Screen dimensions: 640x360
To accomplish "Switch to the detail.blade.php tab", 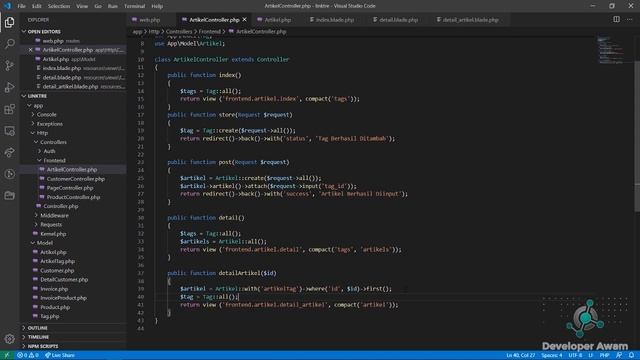I will pyautogui.click(x=398, y=20).
